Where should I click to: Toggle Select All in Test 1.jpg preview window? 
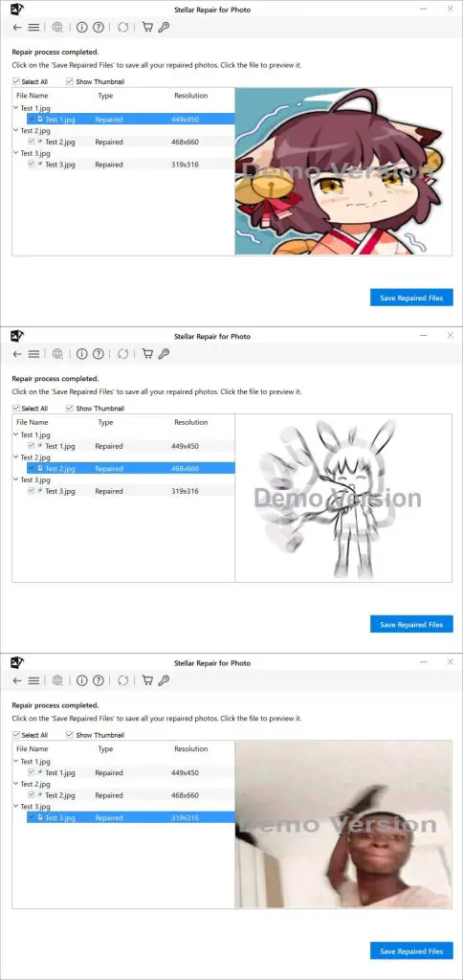pos(15,82)
